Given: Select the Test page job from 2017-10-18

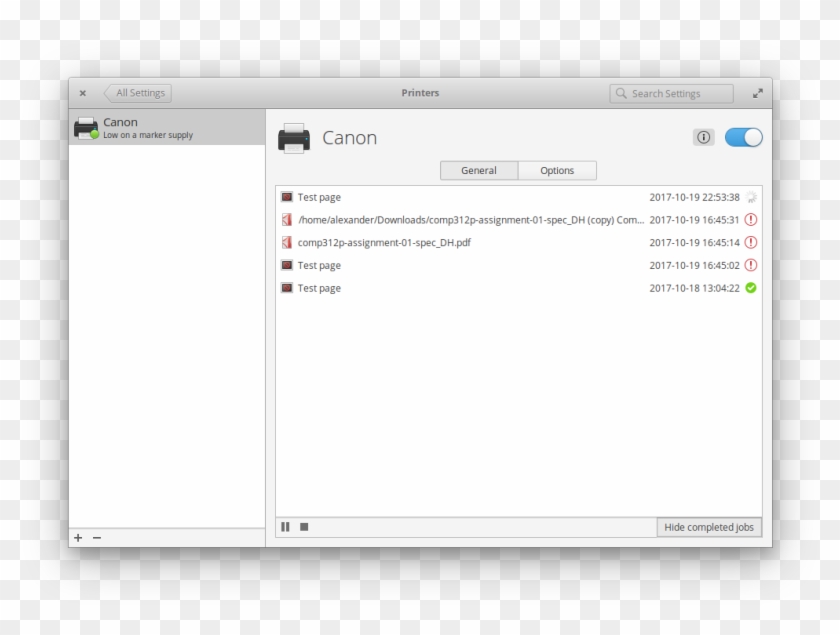Looking at the screenshot, I should pyautogui.click(x=519, y=288).
